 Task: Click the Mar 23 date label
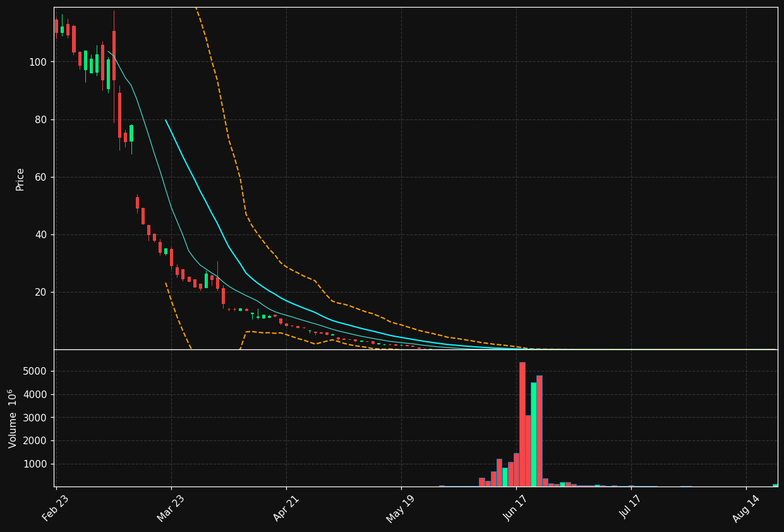coord(171,508)
